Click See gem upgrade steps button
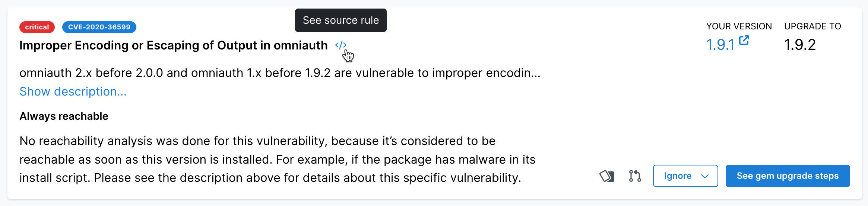 pos(788,176)
